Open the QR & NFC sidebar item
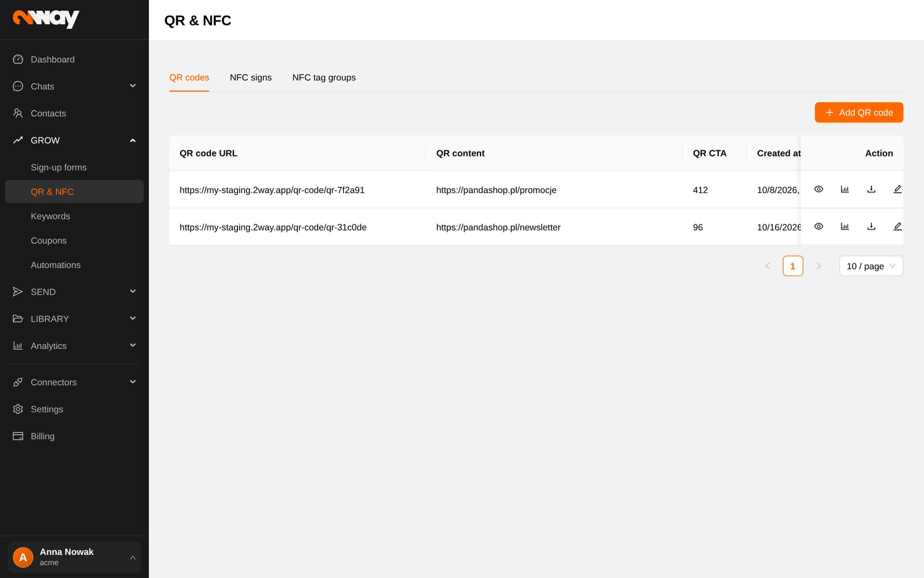Screen dimensions: 924x578 point(74,191)
